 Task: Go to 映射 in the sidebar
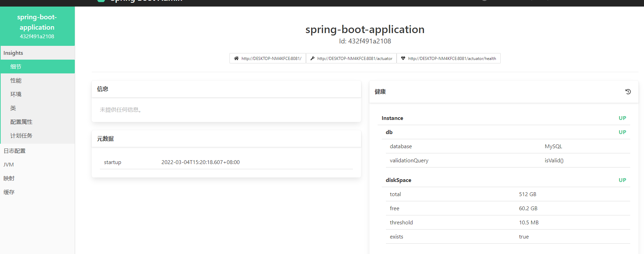click(38, 178)
